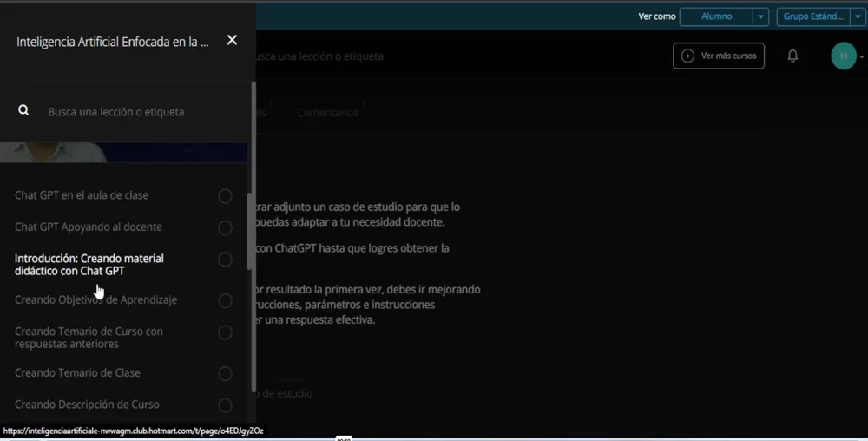Screen dimensions: 868x441
Task: Mark 'Chat GPT en el aula de clase' complete
Action: click(225, 196)
